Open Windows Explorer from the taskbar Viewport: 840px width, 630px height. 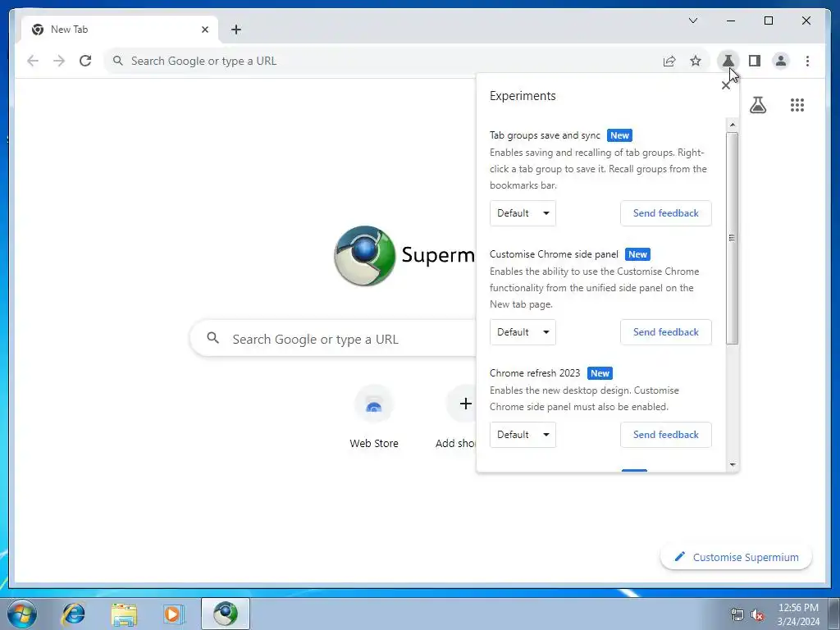[x=125, y=614]
